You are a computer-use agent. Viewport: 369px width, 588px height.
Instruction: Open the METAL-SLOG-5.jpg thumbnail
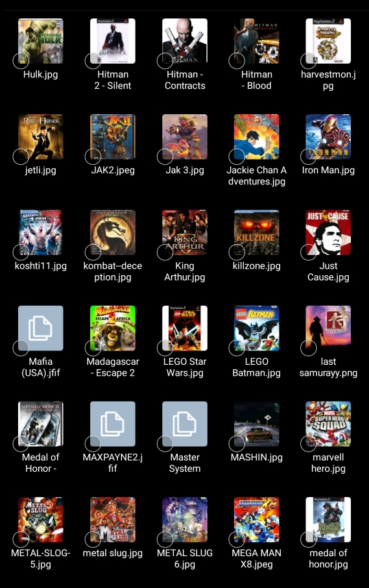pos(40,520)
